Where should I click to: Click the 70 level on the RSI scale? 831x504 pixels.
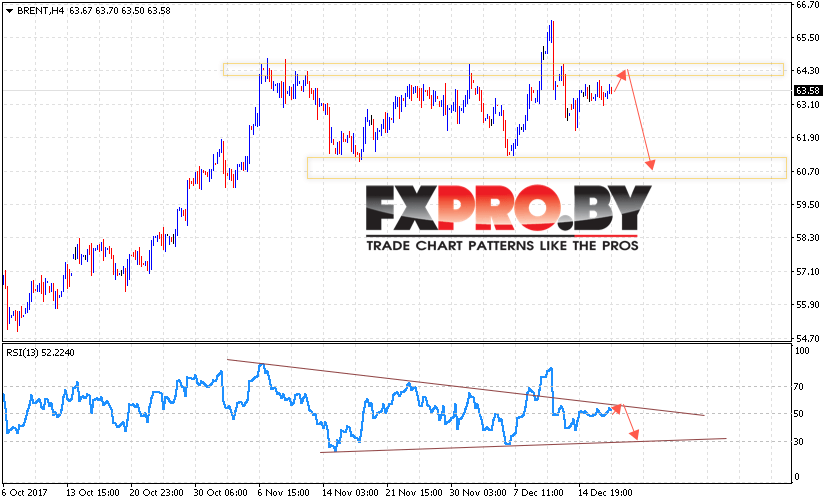[x=800, y=387]
